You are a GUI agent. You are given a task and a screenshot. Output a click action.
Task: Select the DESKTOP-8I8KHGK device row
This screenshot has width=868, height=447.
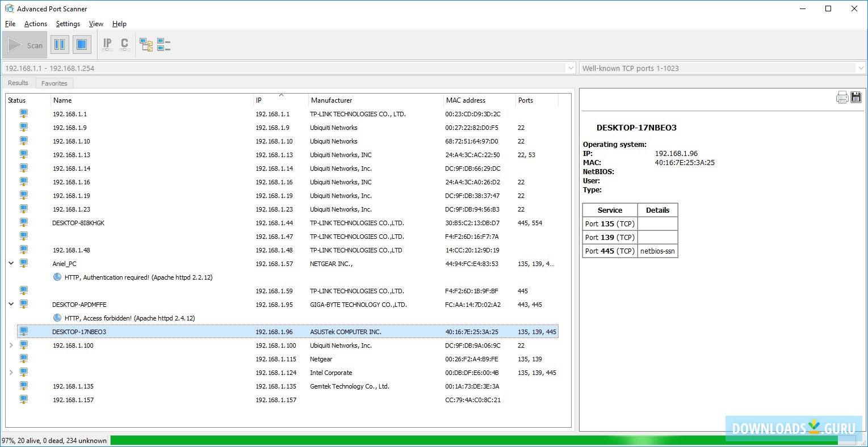tap(78, 223)
